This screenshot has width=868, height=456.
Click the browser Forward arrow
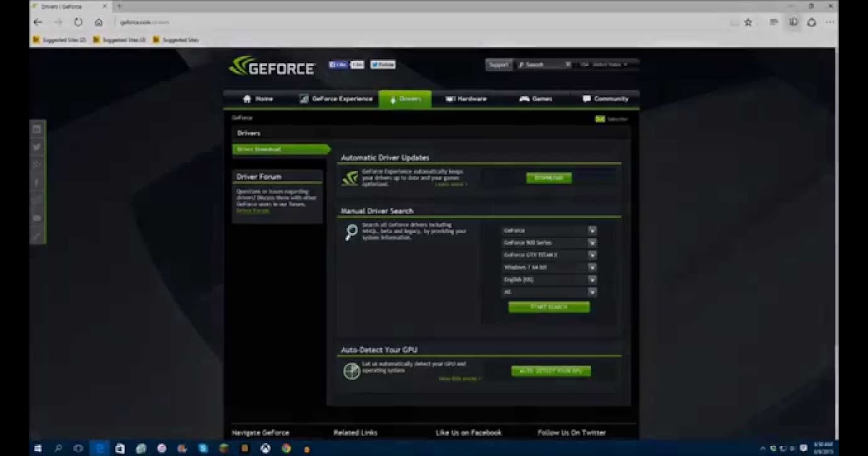coord(59,22)
